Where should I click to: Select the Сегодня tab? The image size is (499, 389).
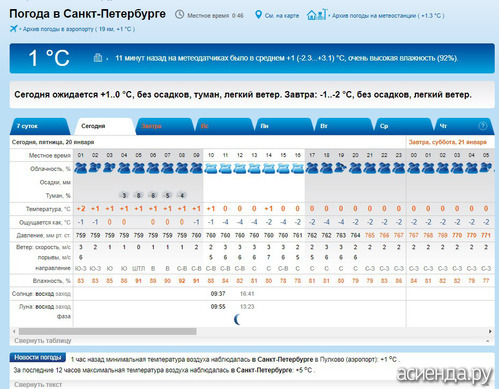[x=105, y=126]
